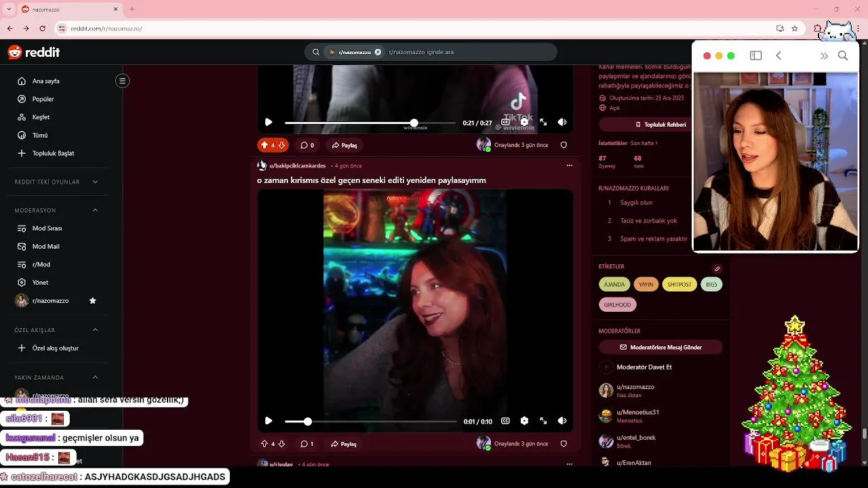Viewport: 868px width, 488px height.
Task: Collapse the Moderasyon section
Action: [x=95, y=210]
